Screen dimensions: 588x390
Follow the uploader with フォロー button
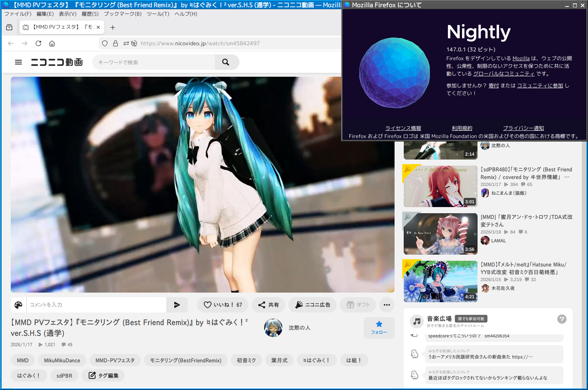click(379, 328)
